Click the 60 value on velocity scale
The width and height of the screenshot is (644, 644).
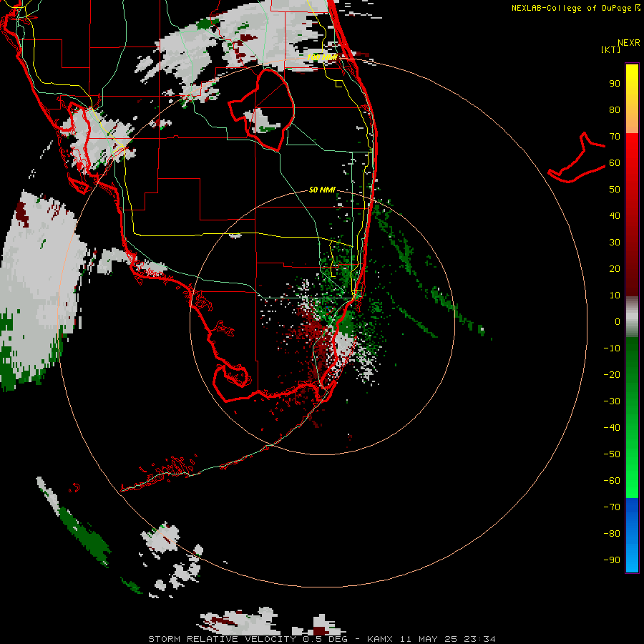click(615, 162)
